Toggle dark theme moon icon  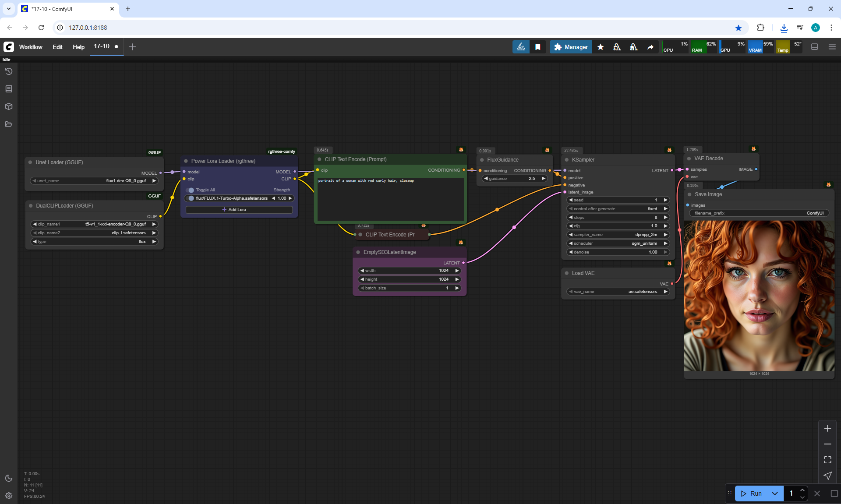(8, 478)
